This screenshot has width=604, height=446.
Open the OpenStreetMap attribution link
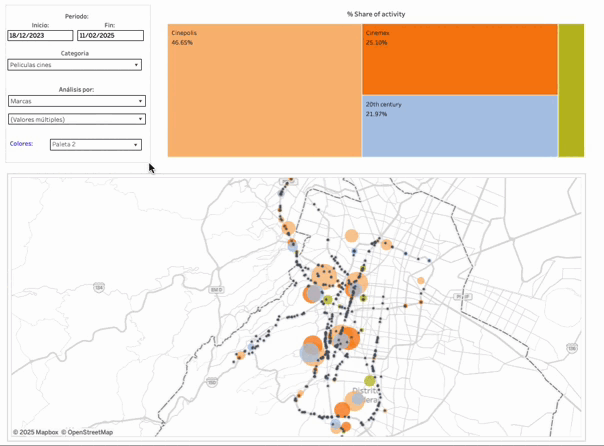tap(87, 432)
